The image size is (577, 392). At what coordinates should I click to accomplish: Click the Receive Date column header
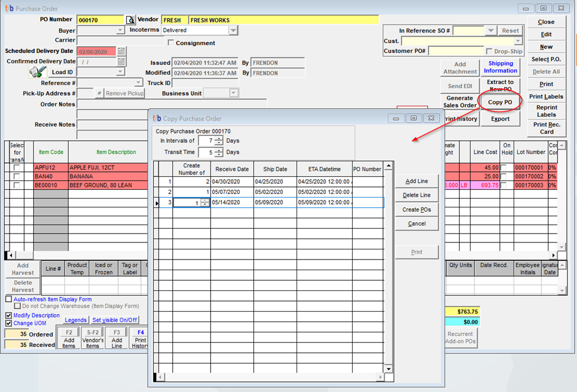click(232, 169)
